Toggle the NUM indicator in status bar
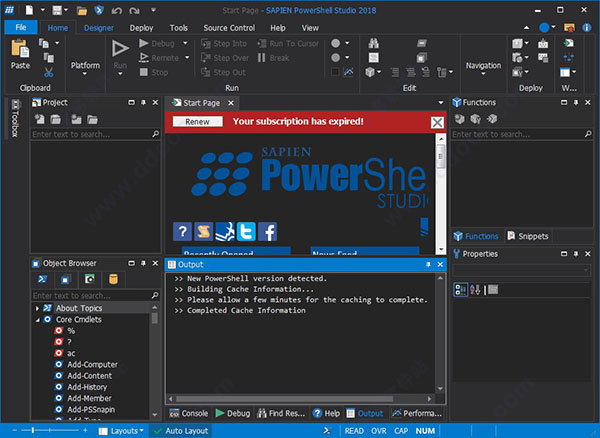 [425, 431]
